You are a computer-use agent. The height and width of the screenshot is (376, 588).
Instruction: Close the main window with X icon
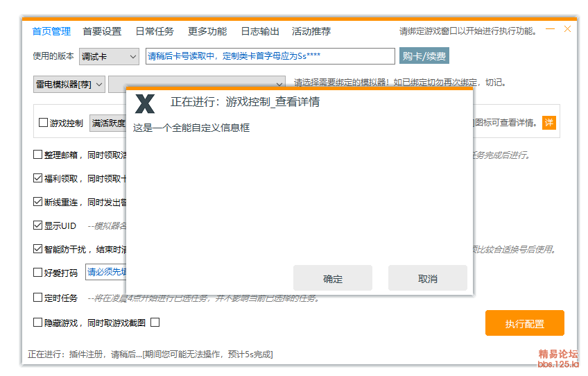(x=567, y=29)
